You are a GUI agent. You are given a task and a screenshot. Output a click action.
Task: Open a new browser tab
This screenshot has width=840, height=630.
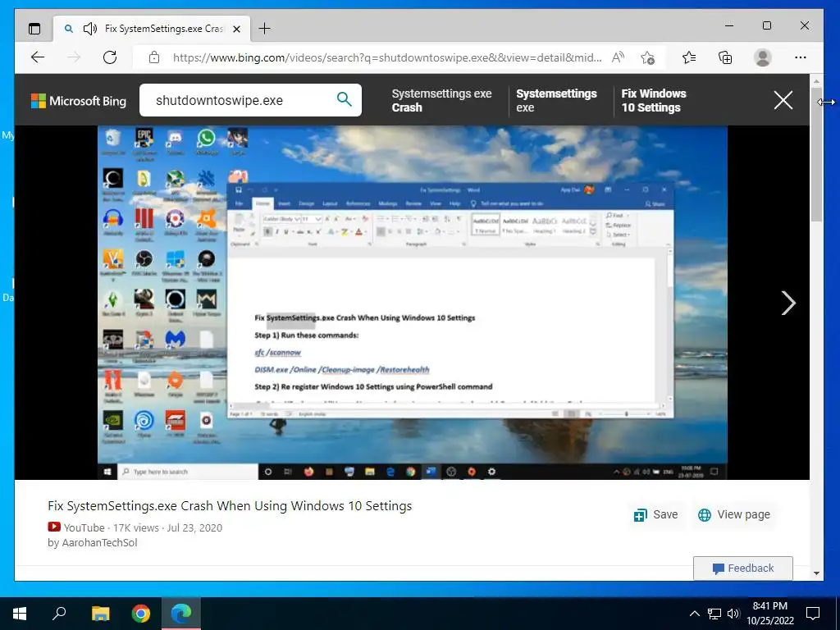pos(265,29)
